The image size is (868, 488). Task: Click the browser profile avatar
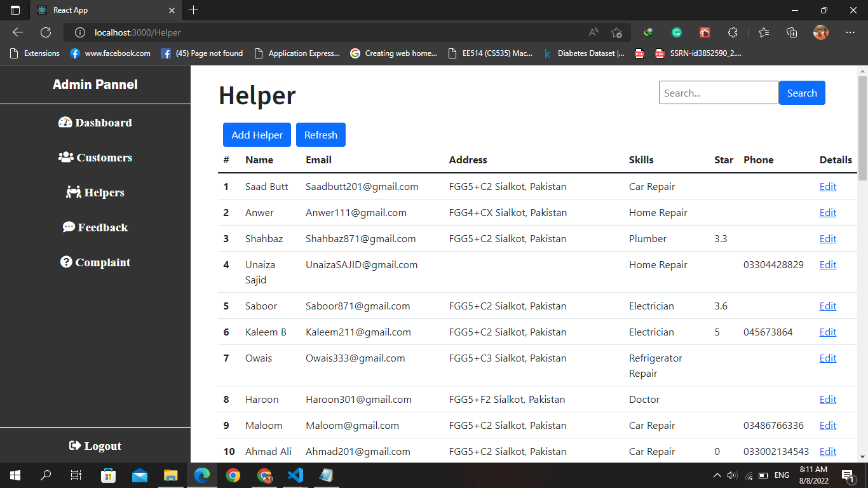821,32
